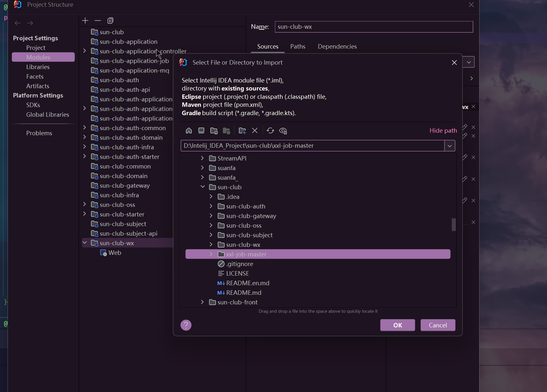Close the Select File or Directory dialog
The image size is (547, 392).
click(454, 62)
